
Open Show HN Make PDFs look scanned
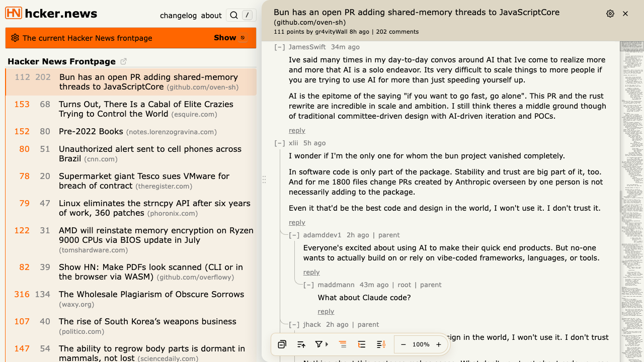tap(151, 272)
